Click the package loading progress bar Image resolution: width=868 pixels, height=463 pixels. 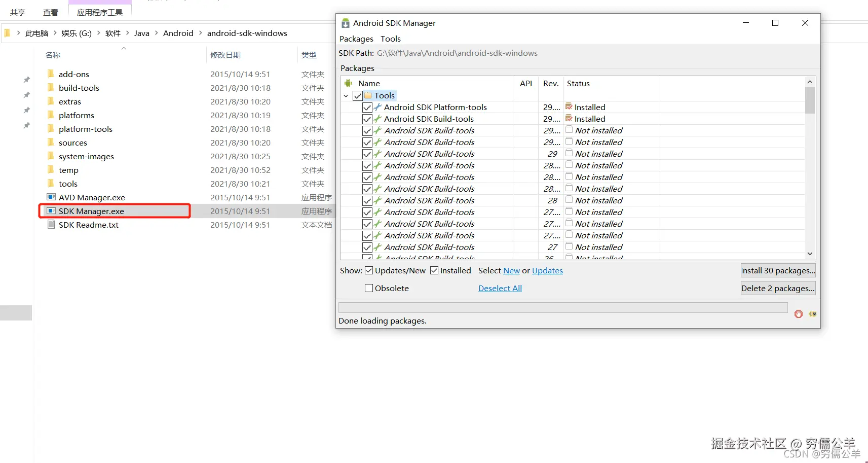(x=563, y=307)
